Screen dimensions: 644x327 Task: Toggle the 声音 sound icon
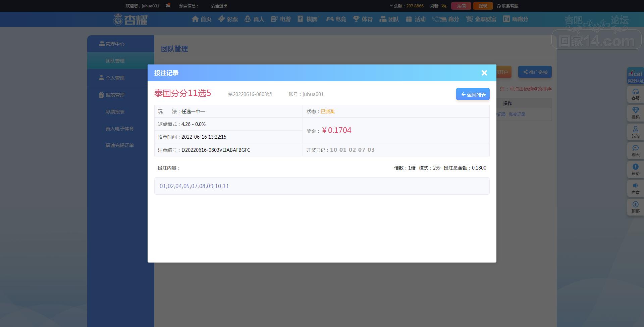(x=635, y=188)
